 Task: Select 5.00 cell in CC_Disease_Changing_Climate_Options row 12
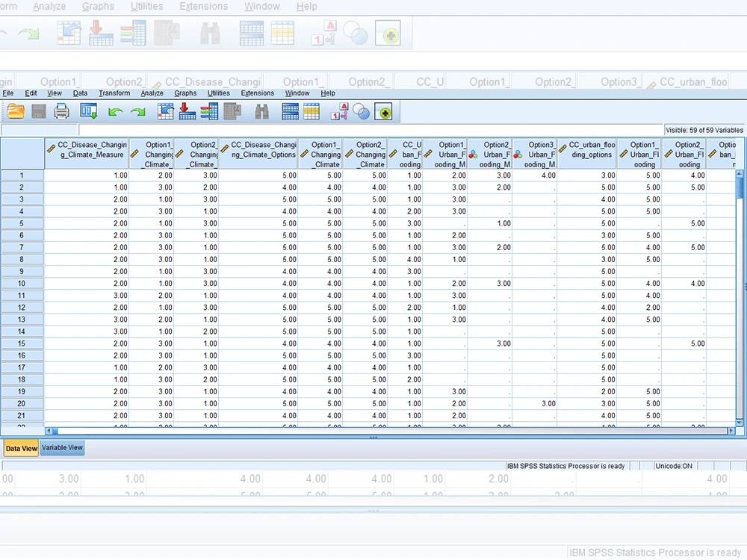258,308
